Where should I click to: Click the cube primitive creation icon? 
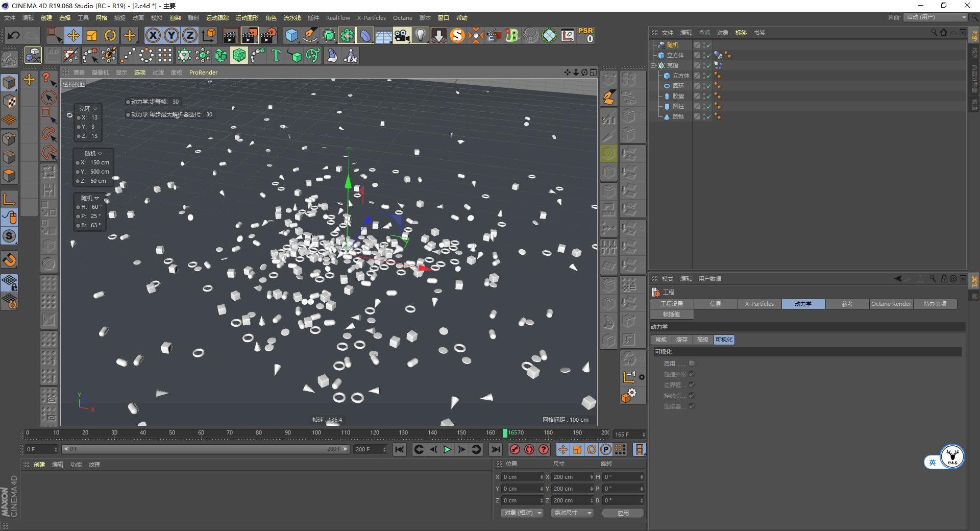tap(291, 35)
